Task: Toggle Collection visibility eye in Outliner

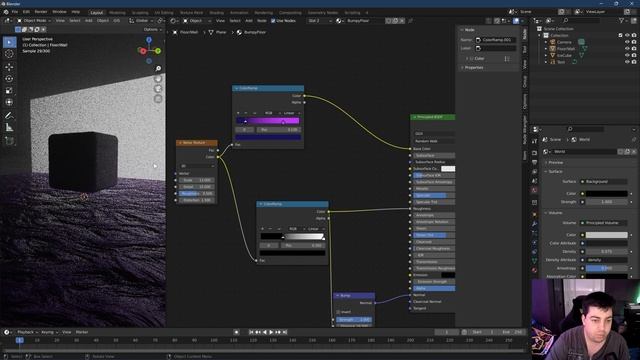Action: (x=627, y=36)
